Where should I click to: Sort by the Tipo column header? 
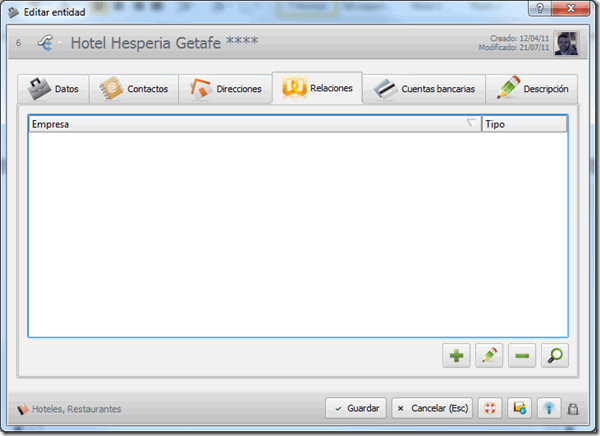[x=524, y=124]
